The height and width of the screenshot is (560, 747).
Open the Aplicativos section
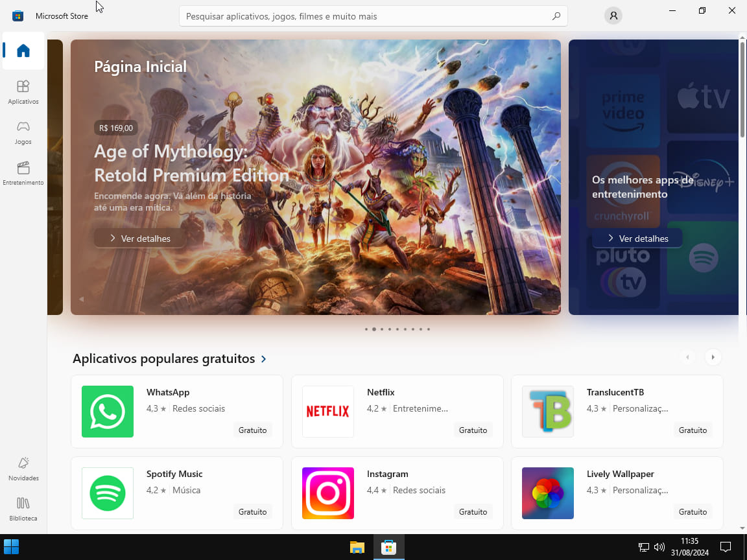(23, 93)
